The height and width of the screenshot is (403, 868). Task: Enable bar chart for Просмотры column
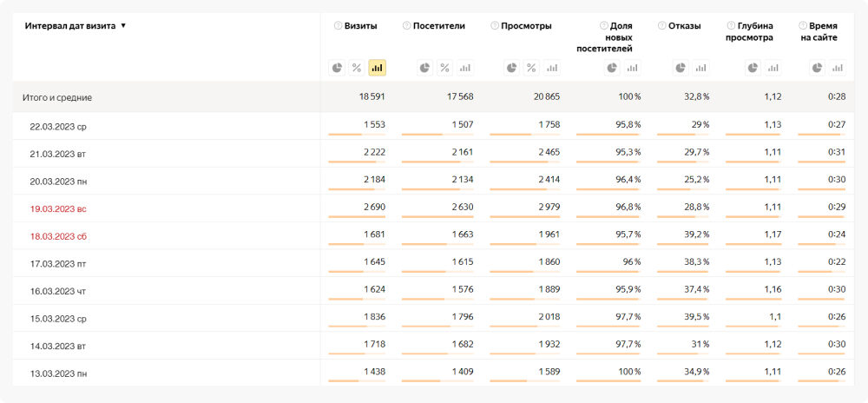pos(552,68)
